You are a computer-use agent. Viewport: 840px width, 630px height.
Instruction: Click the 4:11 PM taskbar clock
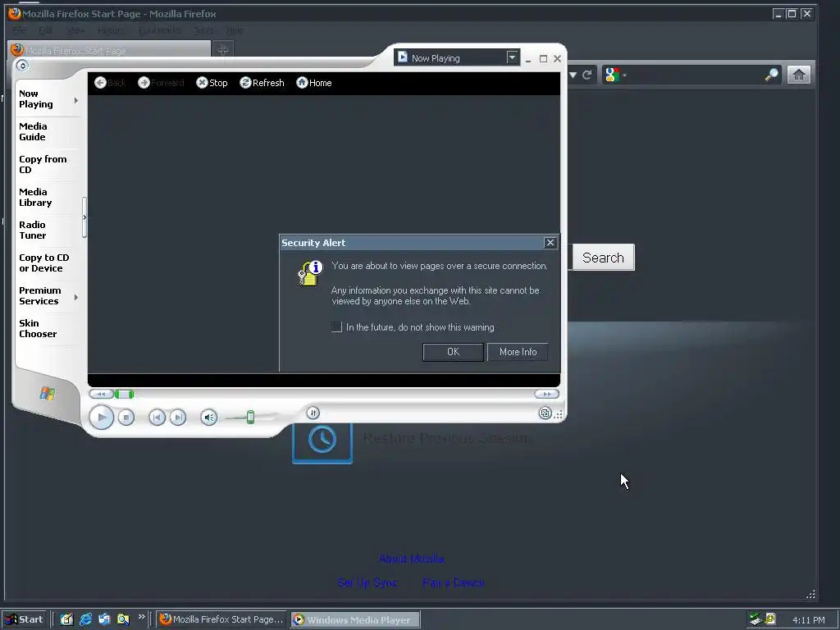click(x=808, y=620)
